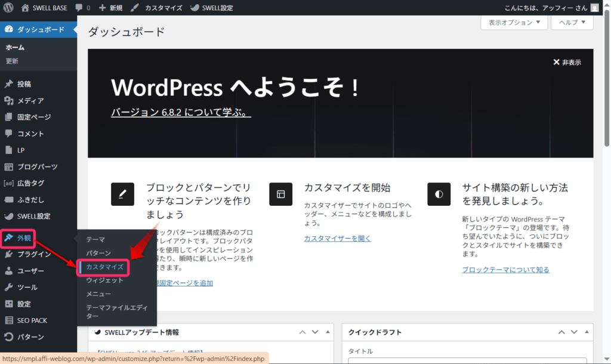Collapse the SWELLアップデート情報 widget
Screen dimensions: 611x364
coord(328,332)
